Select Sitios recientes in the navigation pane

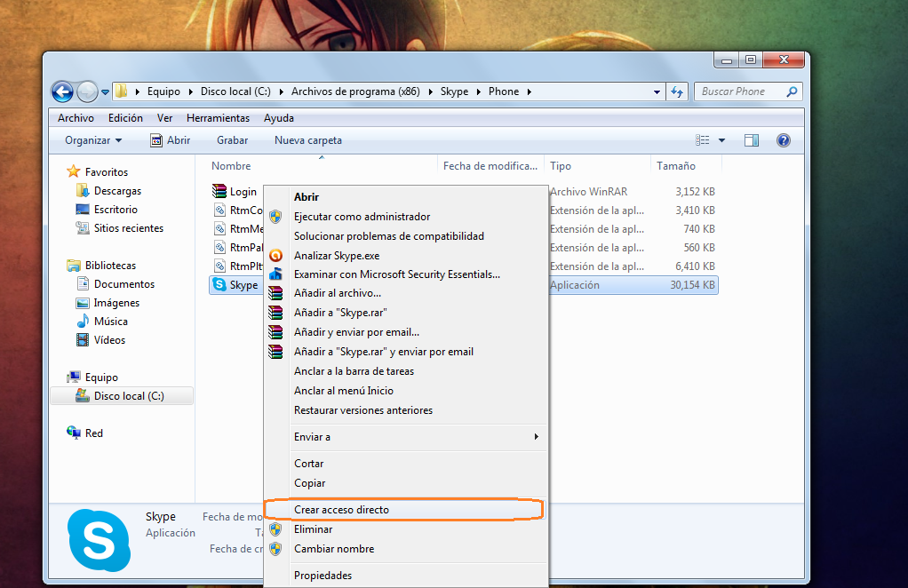(129, 228)
